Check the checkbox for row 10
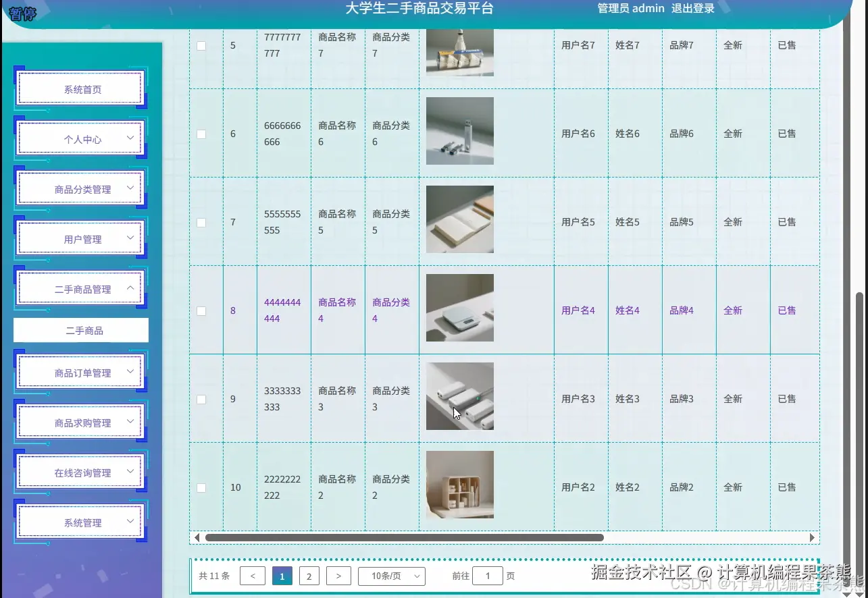868x598 pixels. (x=201, y=487)
